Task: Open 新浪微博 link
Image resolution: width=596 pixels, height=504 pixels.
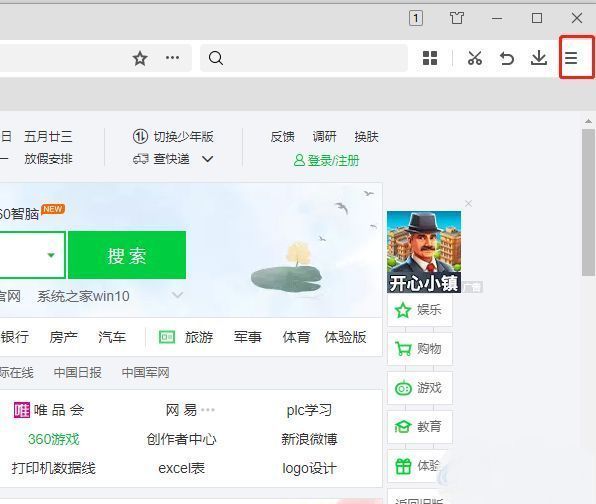Action: point(309,439)
